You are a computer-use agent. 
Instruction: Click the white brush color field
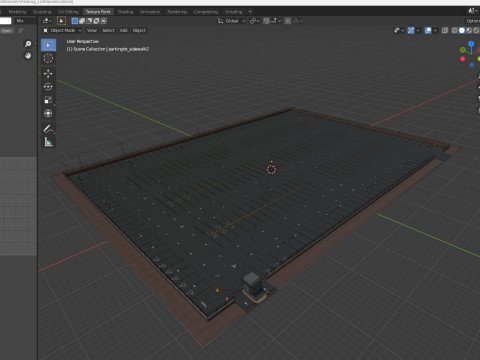click(x=5, y=21)
